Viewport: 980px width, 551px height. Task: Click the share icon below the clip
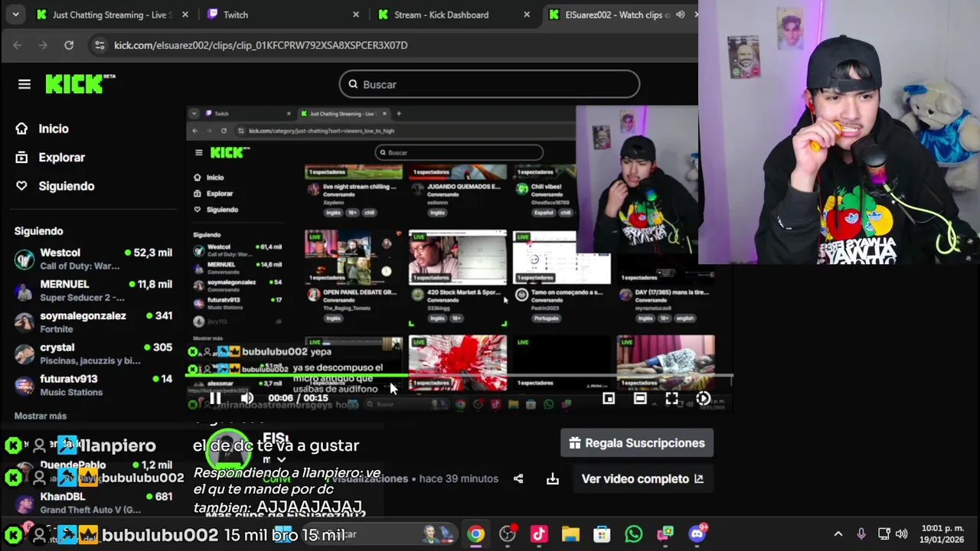point(518,479)
